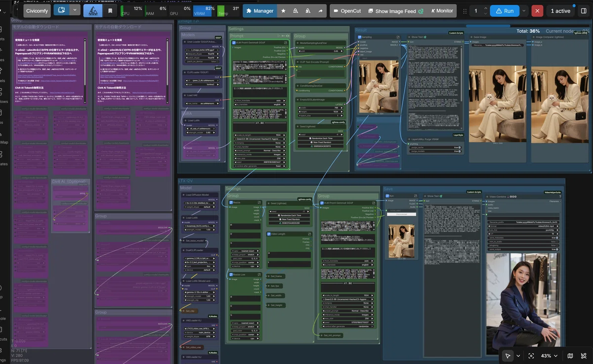Click Randomize Each Time in LTX Seed node

tap(289, 216)
